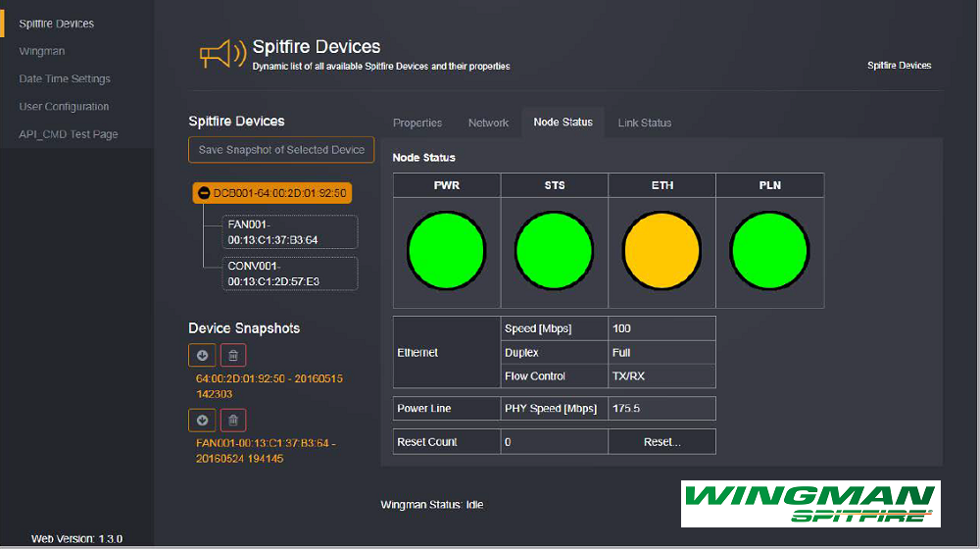Click the Device Snapshots heading
The height and width of the screenshot is (549, 980).
pos(244,328)
